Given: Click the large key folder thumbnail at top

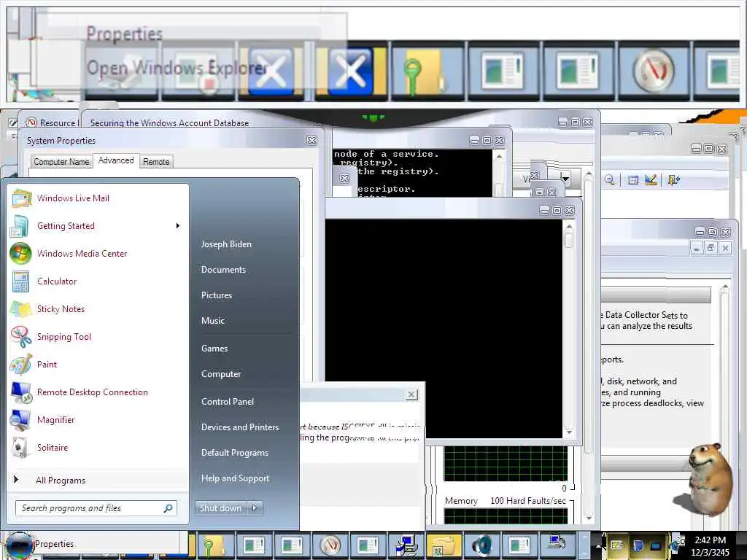Looking at the screenshot, I should click(x=426, y=71).
